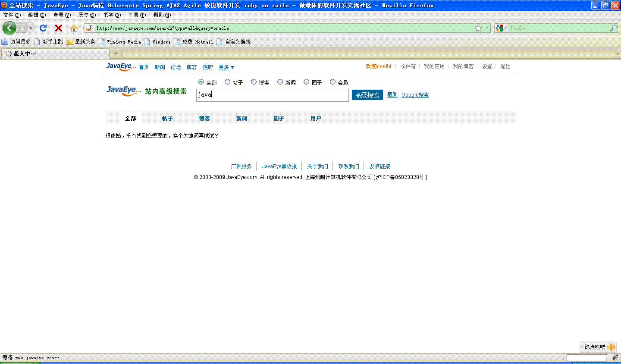The width and height of the screenshot is (621, 364).
Task: Open the 最新头条 feed bookmark
Action: point(81,42)
